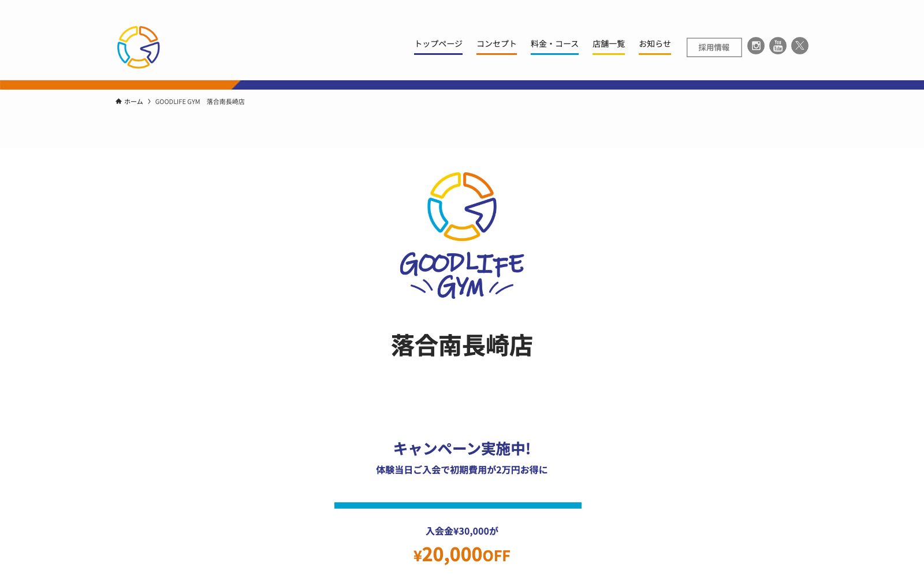Screen dimensions: 924x578
Task: Open the 料金・コース menu item
Action: [554, 44]
